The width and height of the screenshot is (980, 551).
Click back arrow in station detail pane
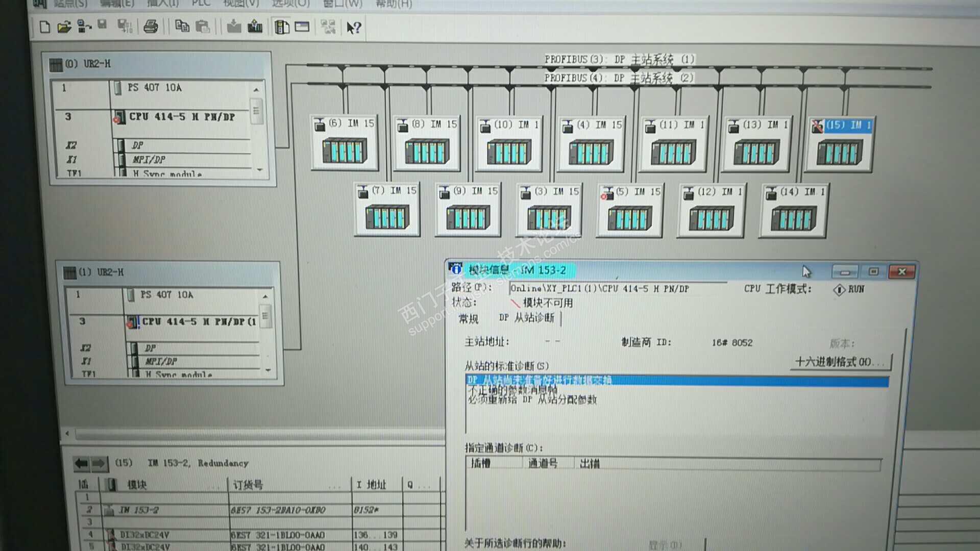click(82, 463)
